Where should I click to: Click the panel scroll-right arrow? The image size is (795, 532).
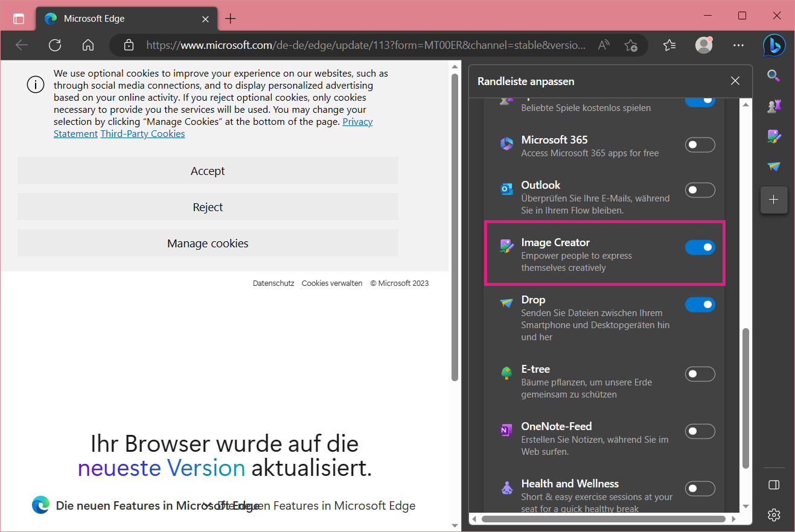point(733,519)
